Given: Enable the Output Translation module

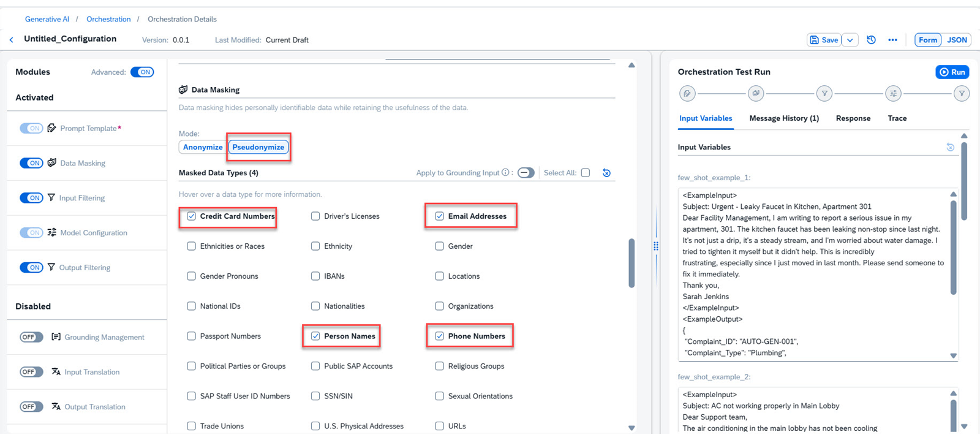Looking at the screenshot, I should click(x=31, y=407).
